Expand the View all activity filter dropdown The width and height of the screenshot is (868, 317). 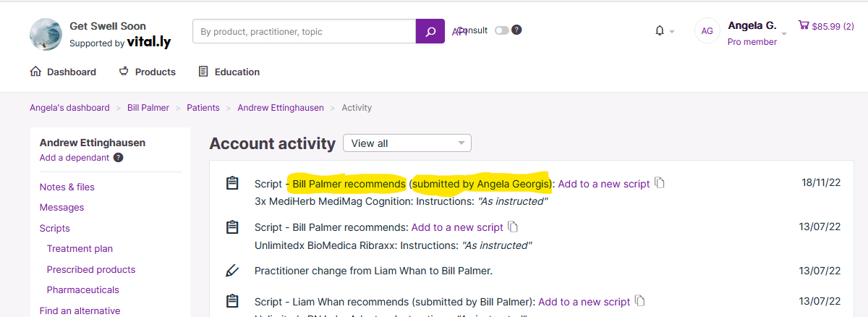point(407,143)
